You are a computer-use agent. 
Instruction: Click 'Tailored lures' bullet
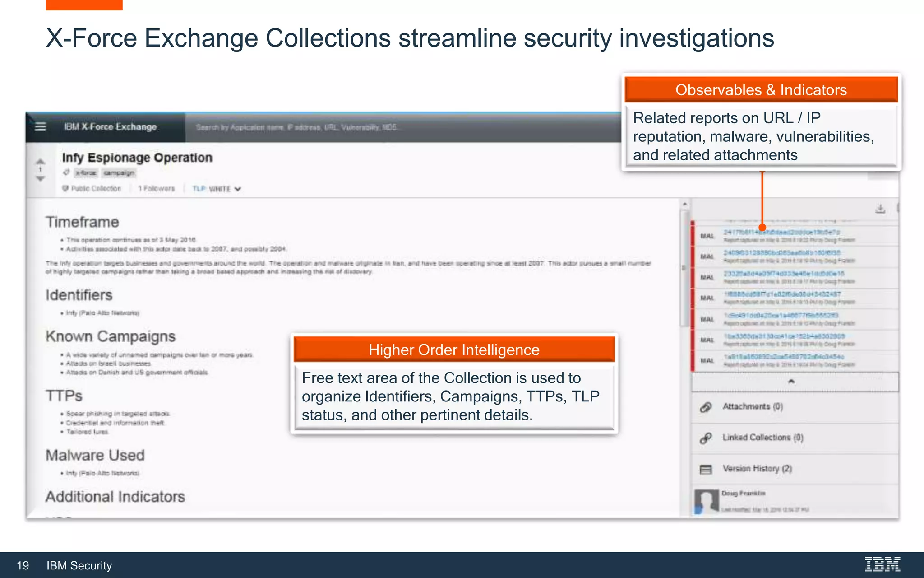click(87, 432)
